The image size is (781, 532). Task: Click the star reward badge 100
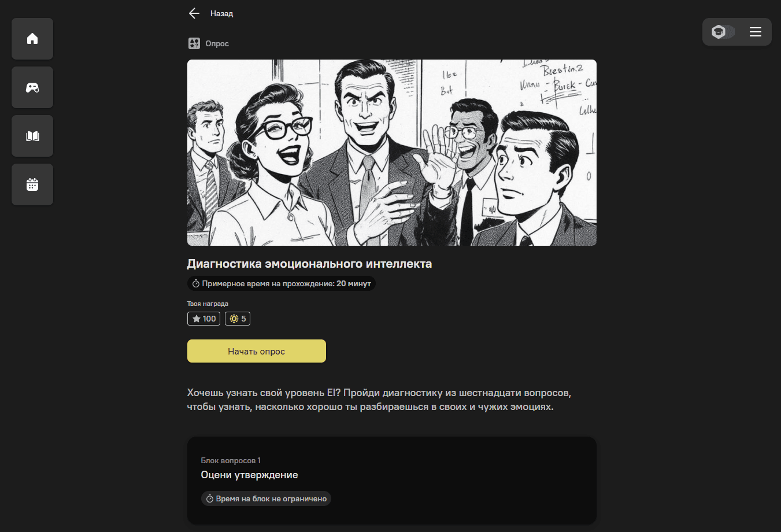click(x=203, y=319)
